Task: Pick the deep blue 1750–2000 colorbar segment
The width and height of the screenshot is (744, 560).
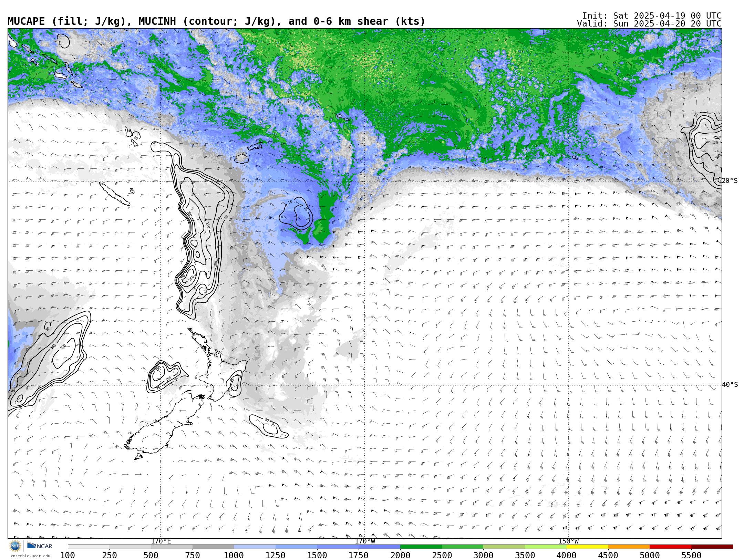Action: 379,547
